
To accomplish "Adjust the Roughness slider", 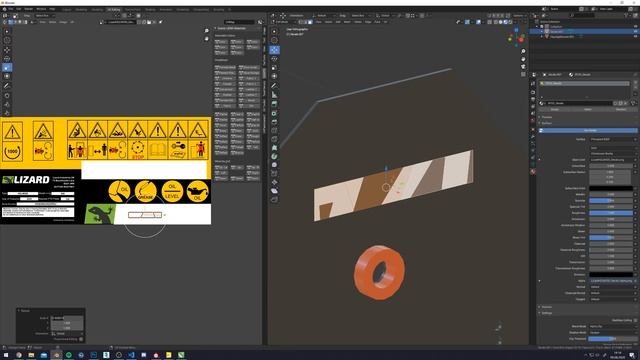I will (611, 213).
